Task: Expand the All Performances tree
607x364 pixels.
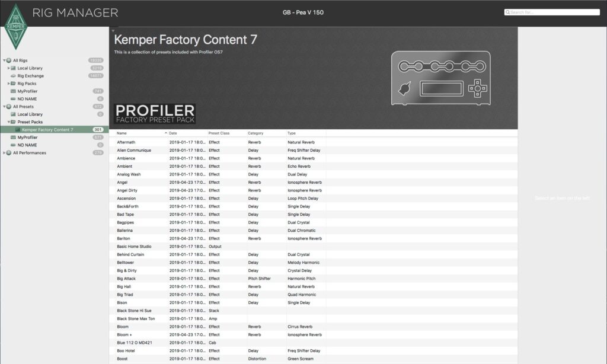Action: (4, 152)
